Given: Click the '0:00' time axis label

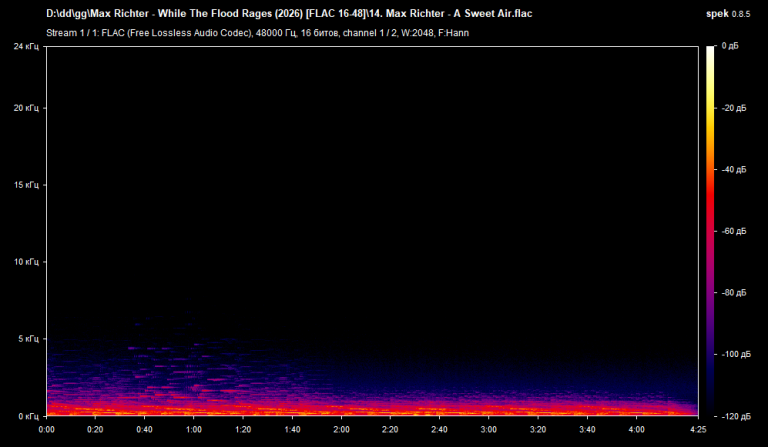Looking at the screenshot, I should (x=47, y=430).
